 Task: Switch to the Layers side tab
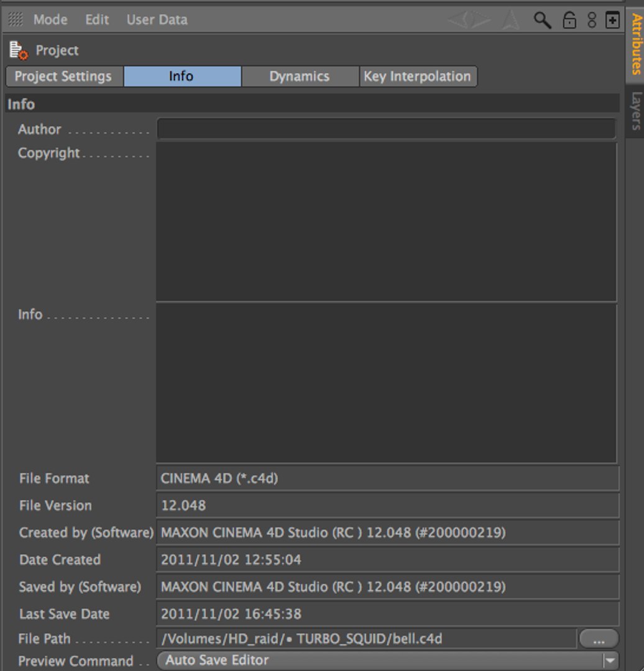[x=635, y=111]
